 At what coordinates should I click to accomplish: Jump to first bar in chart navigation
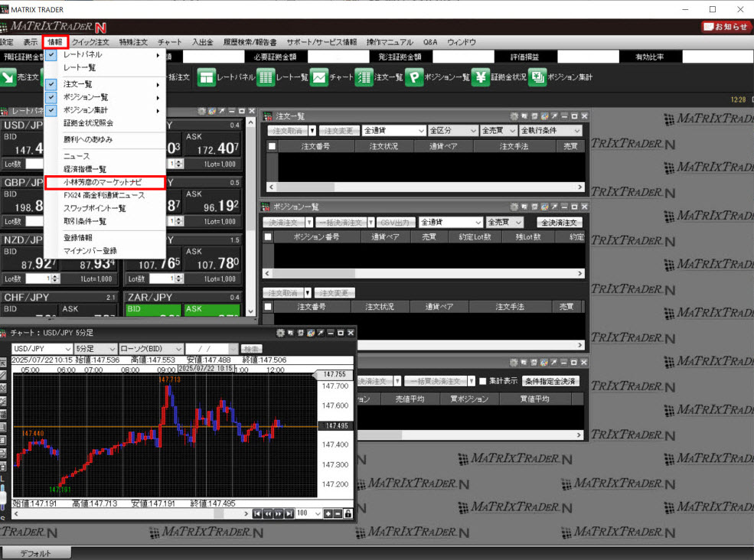click(x=257, y=514)
